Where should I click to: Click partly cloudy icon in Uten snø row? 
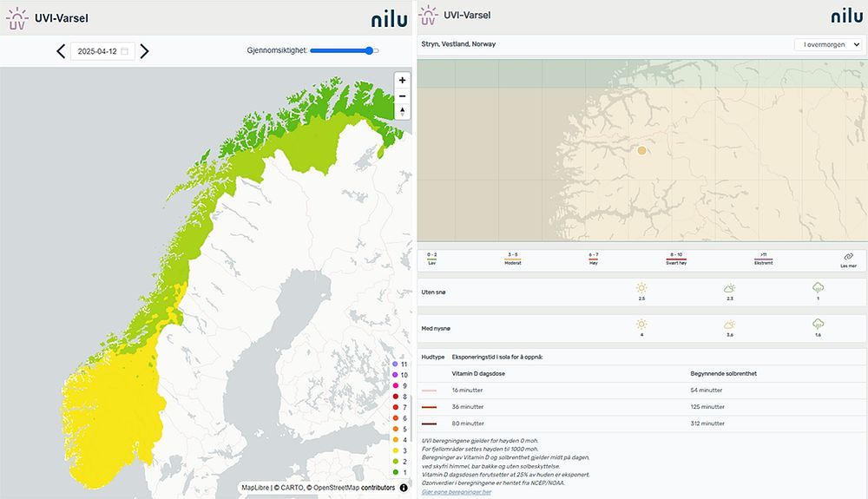tap(730, 287)
